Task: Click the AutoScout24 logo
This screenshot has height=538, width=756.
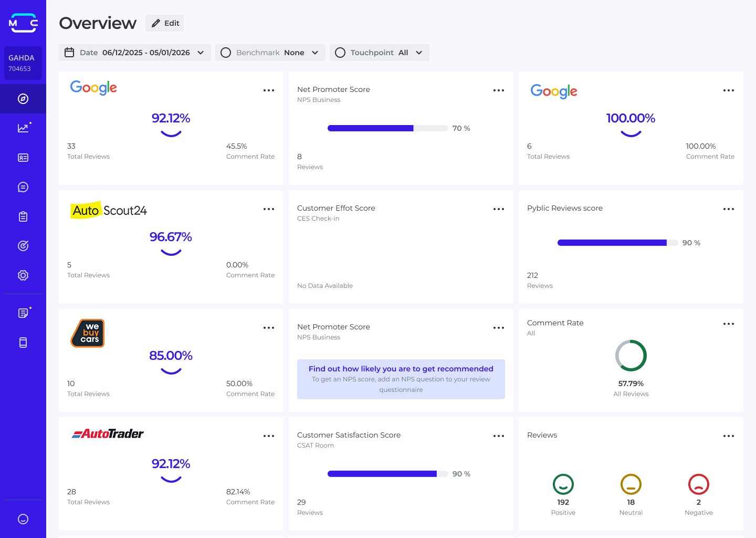Action: click(x=109, y=210)
